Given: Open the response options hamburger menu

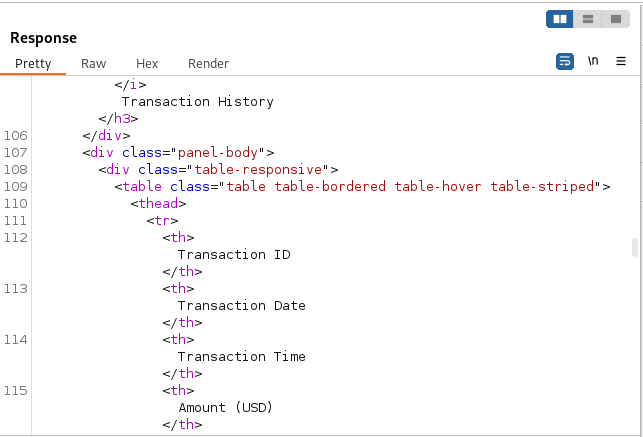Looking at the screenshot, I should (621, 61).
